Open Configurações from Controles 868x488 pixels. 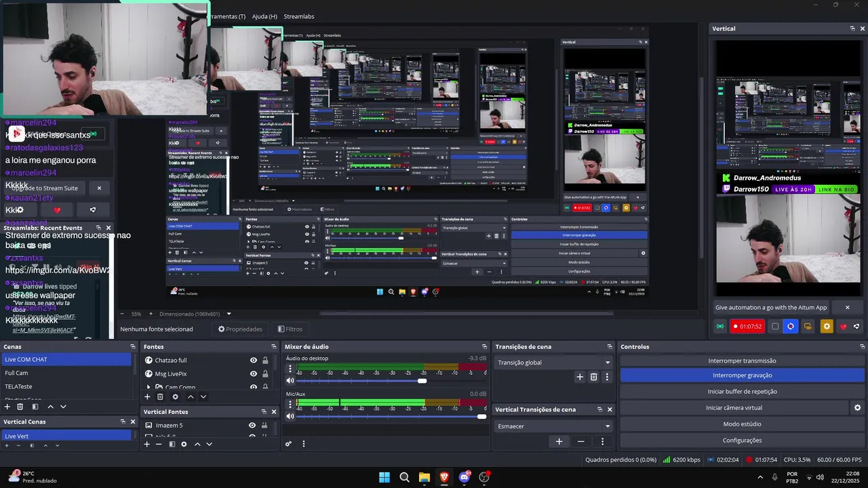742,440
